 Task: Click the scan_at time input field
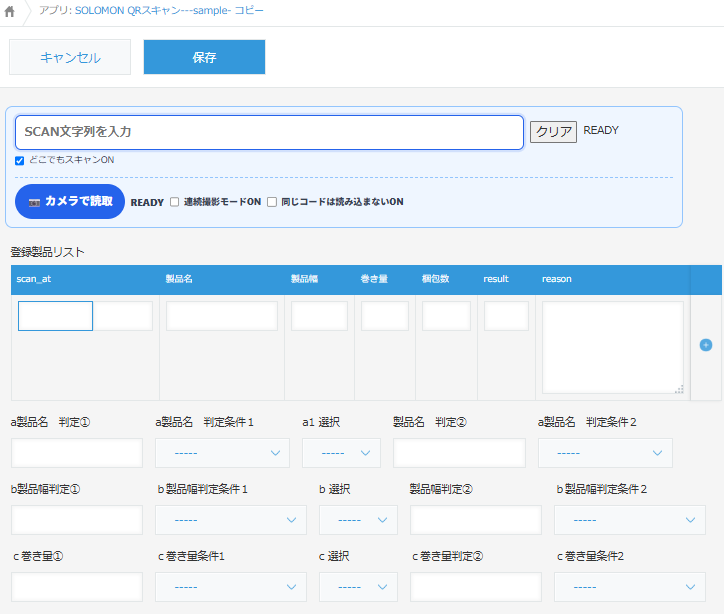(x=123, y=316)
